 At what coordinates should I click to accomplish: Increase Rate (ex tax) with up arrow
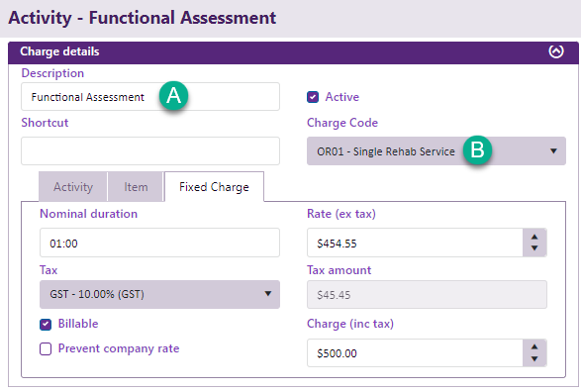[x=534, y=237]
